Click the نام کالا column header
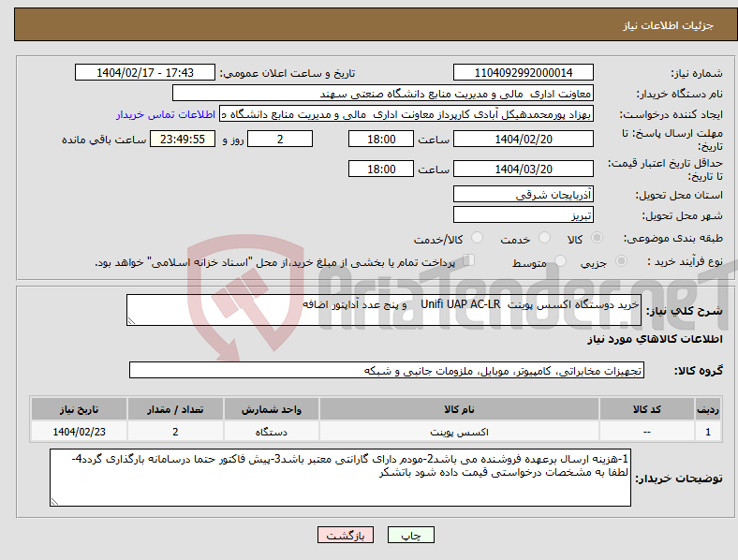 pyautogui.click(x=459, y=409)
